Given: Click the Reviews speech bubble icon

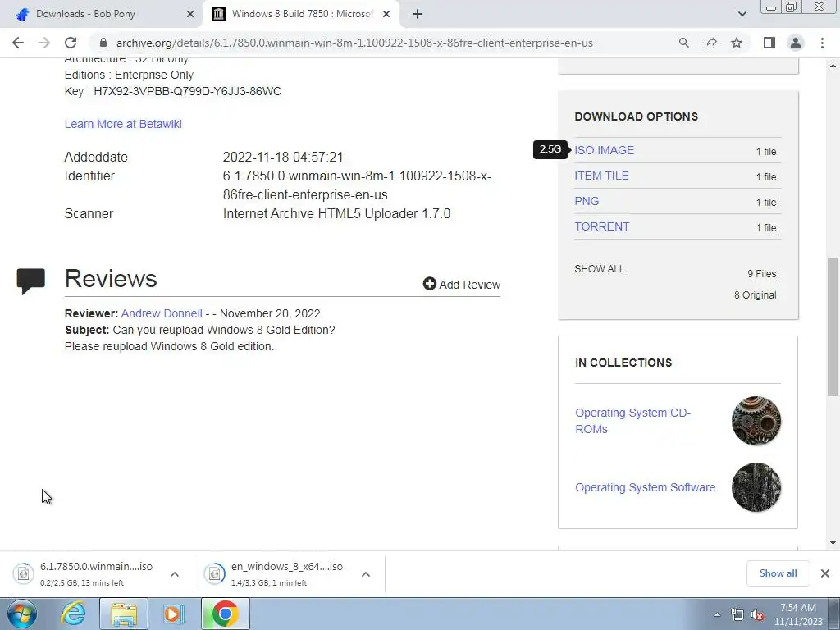Looking at the screenshot, I should [30, 281].
